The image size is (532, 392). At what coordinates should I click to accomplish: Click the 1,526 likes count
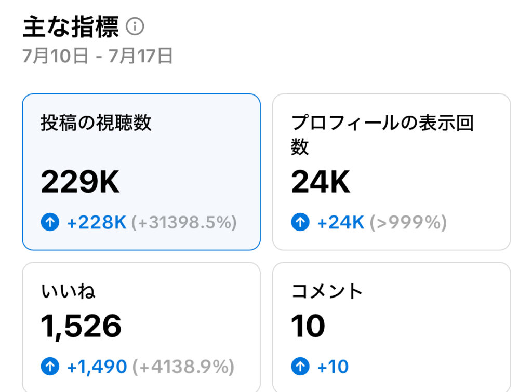[x=81, y=326]
